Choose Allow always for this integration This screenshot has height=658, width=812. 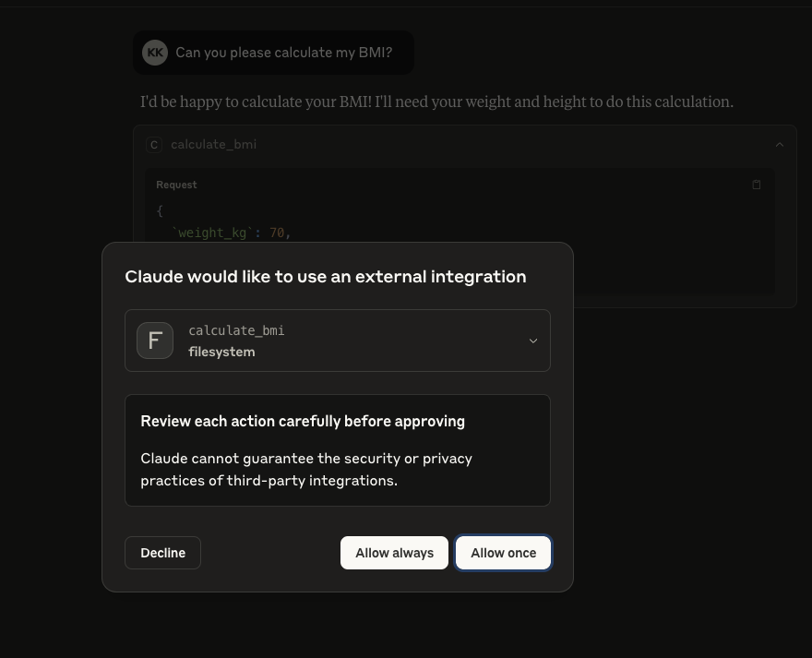point(394,553)
